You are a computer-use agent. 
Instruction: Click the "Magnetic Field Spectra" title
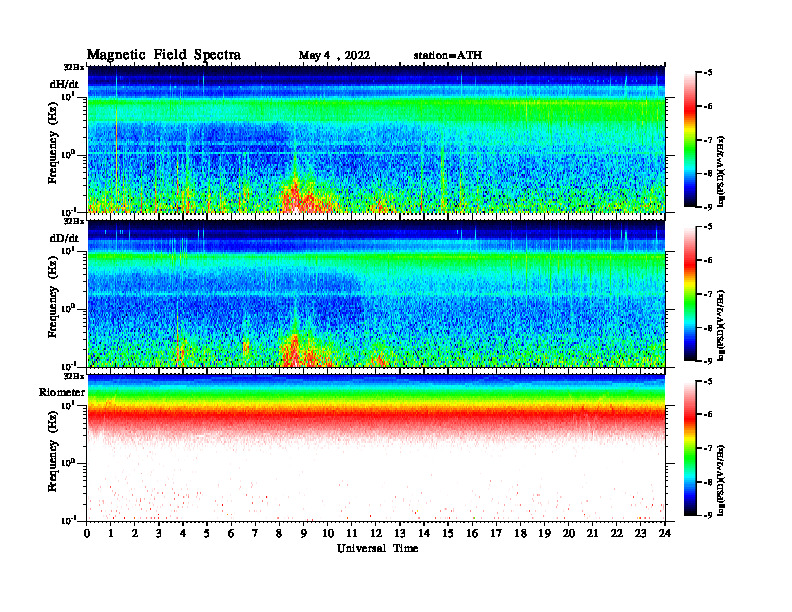click(164, 55)
